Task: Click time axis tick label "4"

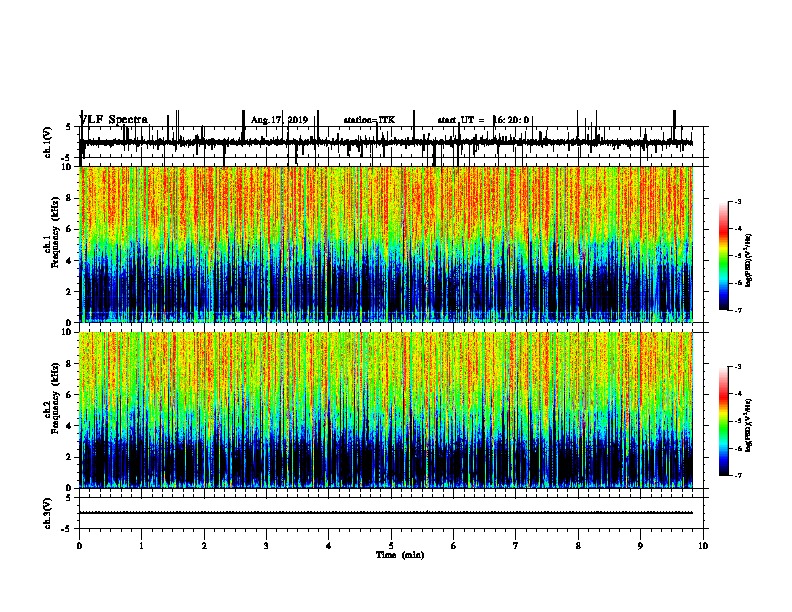Action: (x=329, y=546)
